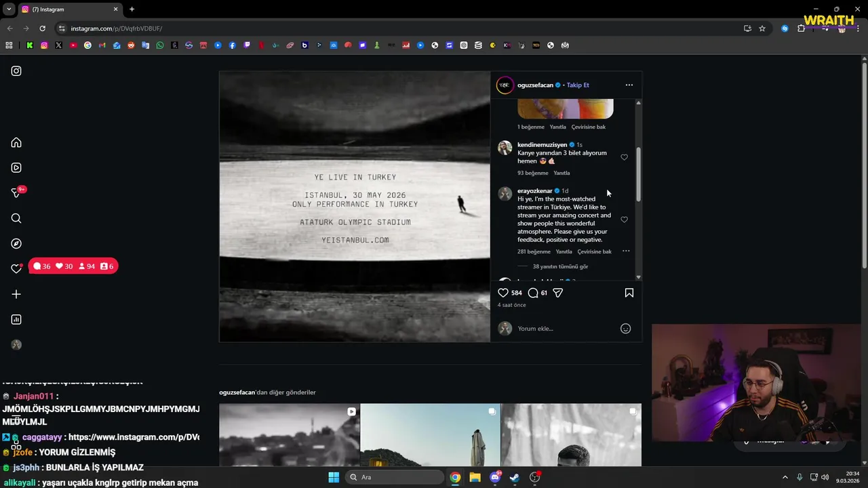Like kendinemuzisyen's comment
This screenshot has height=488, width=868.
[624, 157]
